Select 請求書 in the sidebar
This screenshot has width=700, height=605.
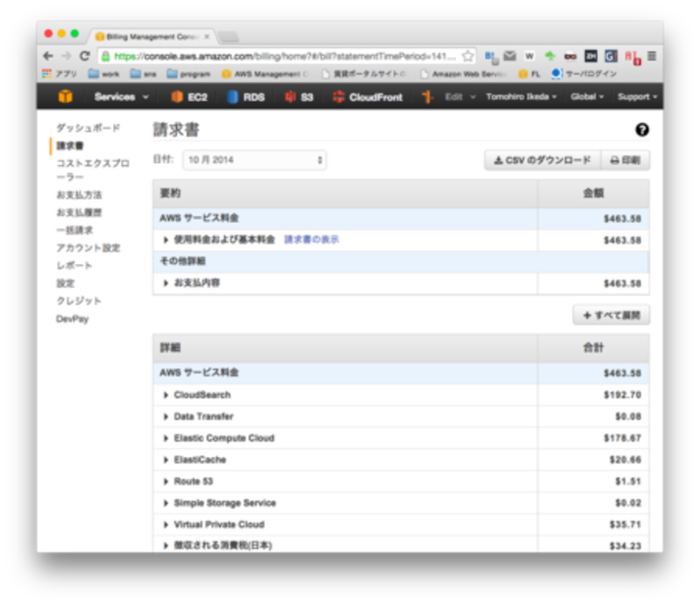[70, 146]
